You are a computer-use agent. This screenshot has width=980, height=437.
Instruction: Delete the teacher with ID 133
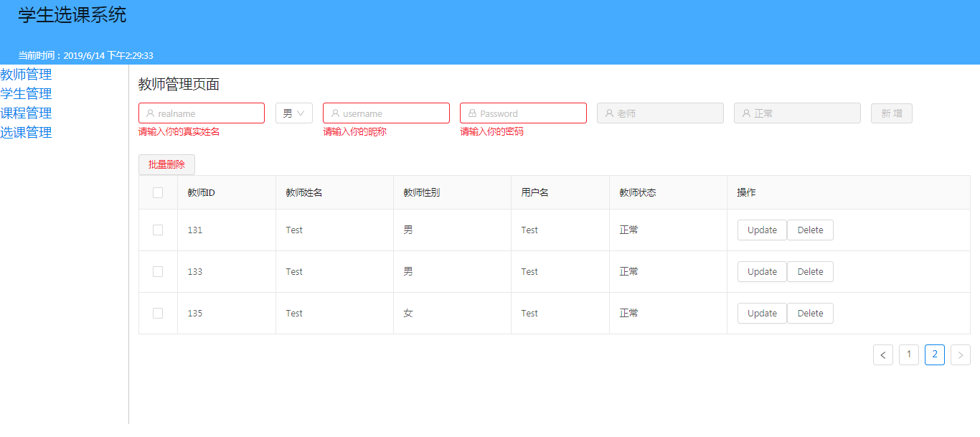click(x=810, y=272)
